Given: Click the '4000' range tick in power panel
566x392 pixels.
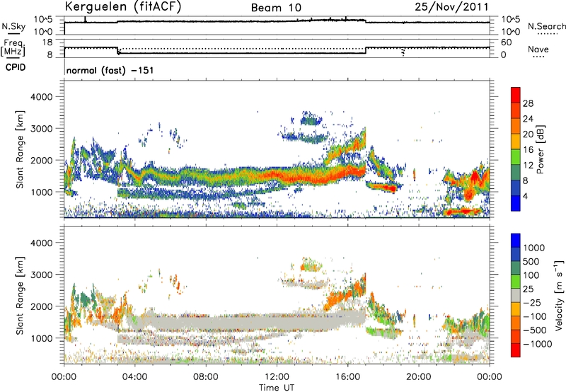Looking at the screenshot, I should (x=41, y=97).
